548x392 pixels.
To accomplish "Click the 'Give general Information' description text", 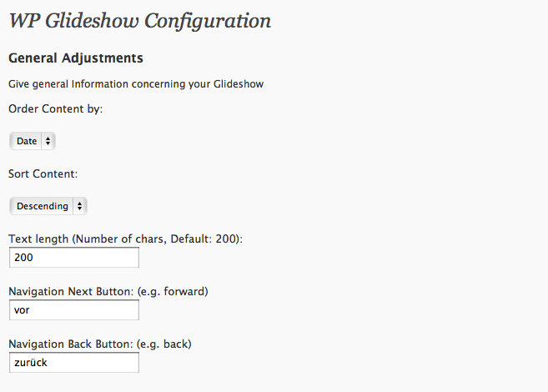I will [136, 83].
